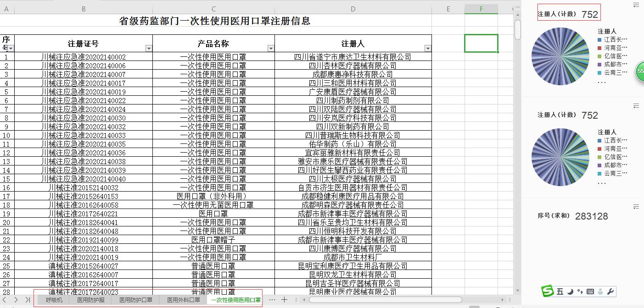The image size is (644, 308).
Task: Open the 医用防护服 sheet tab
Action: pyautogui.click(x=91, y=300)
